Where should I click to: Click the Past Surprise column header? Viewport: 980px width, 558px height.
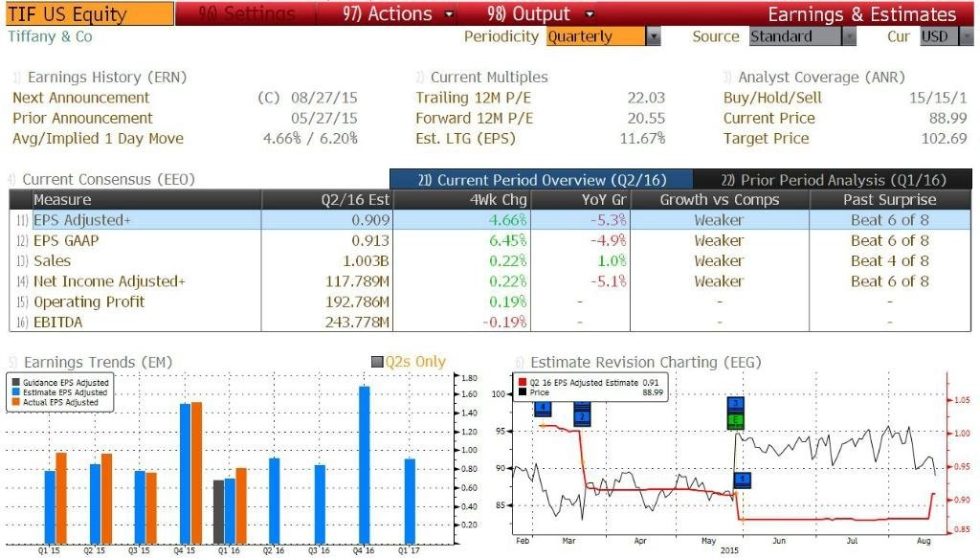point(889,200)
